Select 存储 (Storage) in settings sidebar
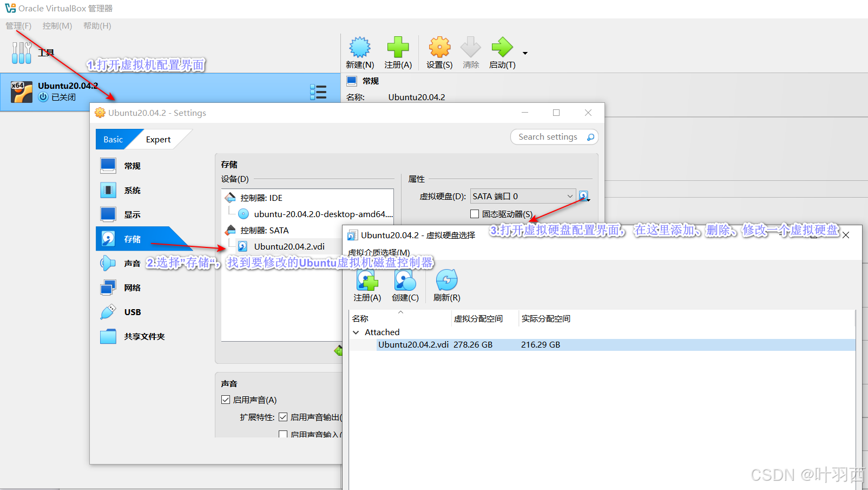The width and height of the screenshot is (868, 490). pos(133,239)
